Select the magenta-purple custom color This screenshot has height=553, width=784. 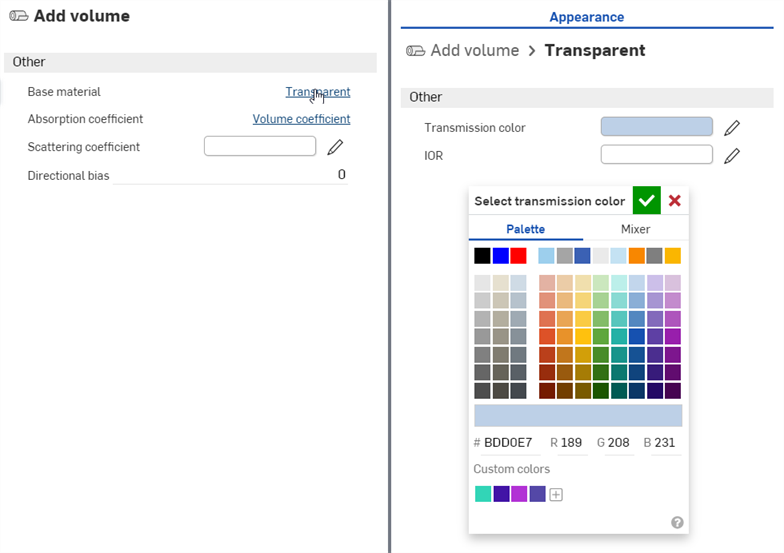pos(519,494)
